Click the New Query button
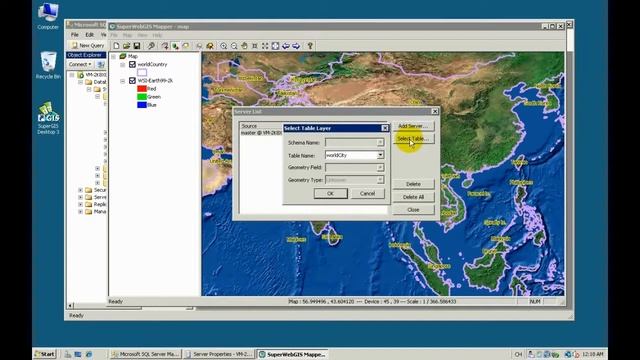640x360 pixels. [87, 45]
